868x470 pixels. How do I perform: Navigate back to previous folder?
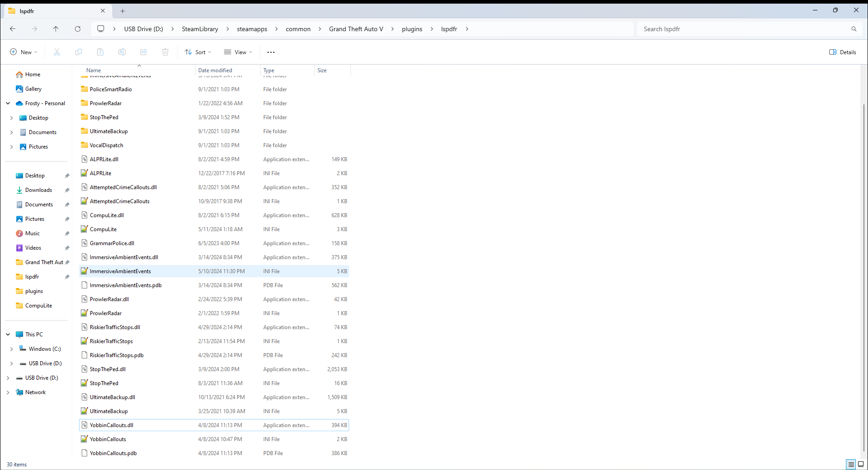point(13,29)
